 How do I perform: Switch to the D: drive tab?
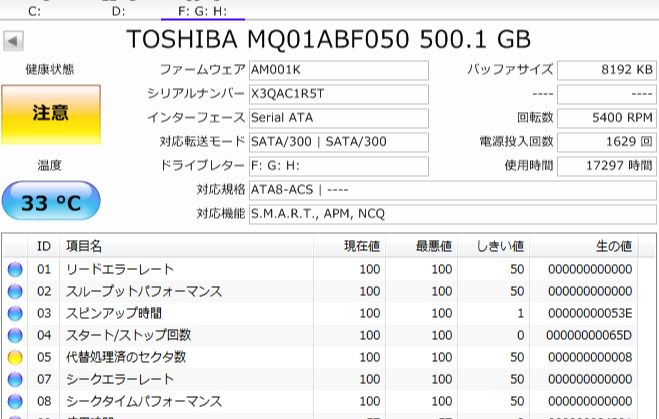coord(118,11)
